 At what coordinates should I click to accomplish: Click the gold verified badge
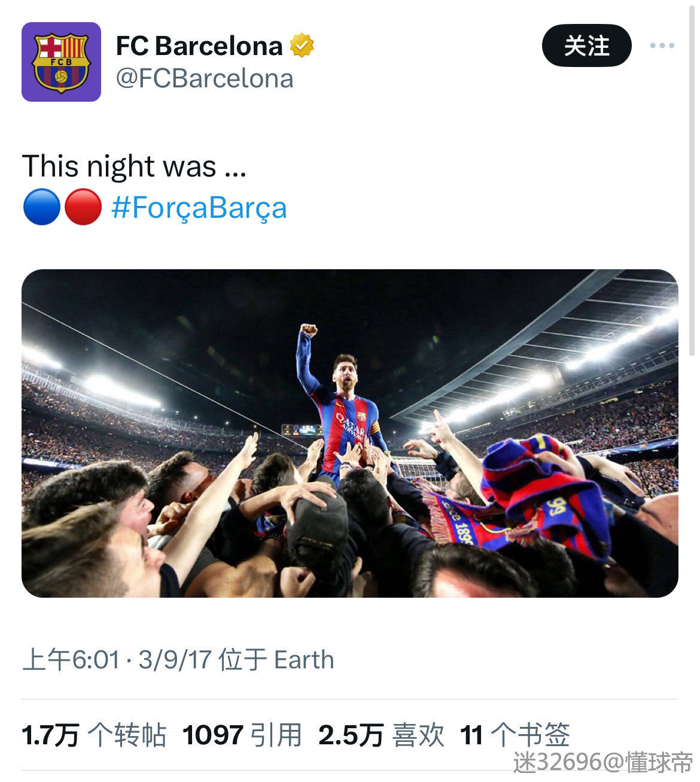[302, 45]
